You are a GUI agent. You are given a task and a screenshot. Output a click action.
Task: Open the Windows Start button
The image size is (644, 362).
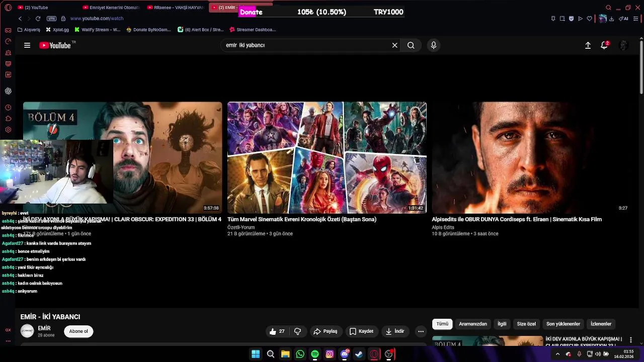[x=256, y=354]
